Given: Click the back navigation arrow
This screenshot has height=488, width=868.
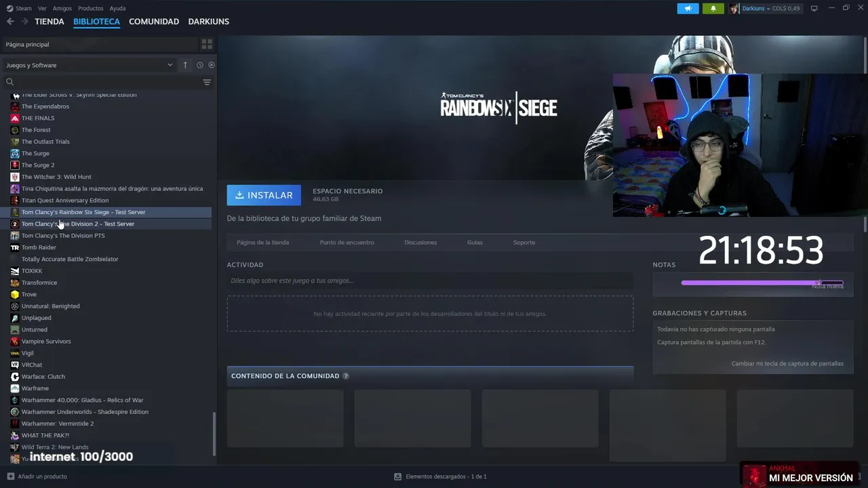Looking at the screenshot, I should 10,22.
